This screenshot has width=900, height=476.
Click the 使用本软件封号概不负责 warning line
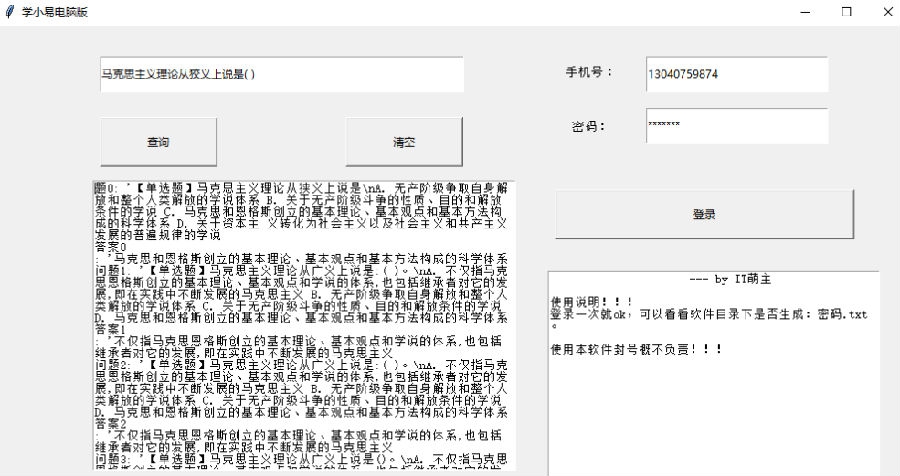(636, 349)
